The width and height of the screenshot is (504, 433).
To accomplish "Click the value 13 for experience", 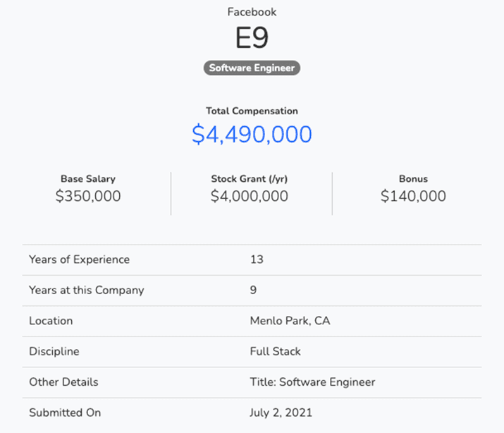I will click(x=257, y=260).
